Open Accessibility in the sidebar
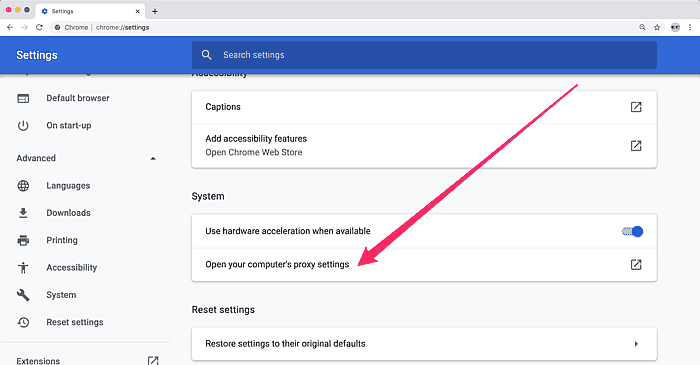700x365 pixels. coord(71,268)
